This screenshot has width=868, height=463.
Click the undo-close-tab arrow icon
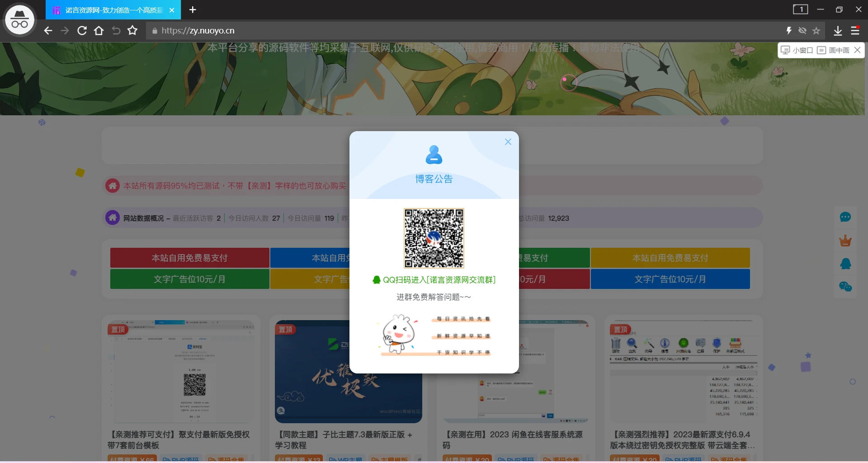click(x=116, y=31)
